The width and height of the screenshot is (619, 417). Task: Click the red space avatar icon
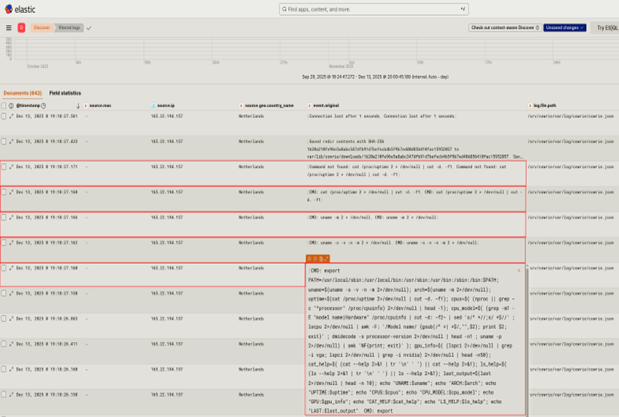(x=21, y=28)
